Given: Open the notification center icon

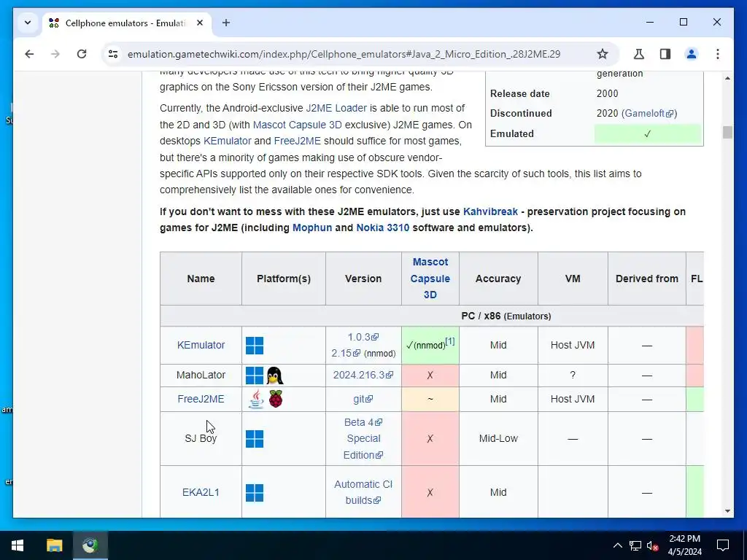Looking at the screenshot, I should point(723,545).
